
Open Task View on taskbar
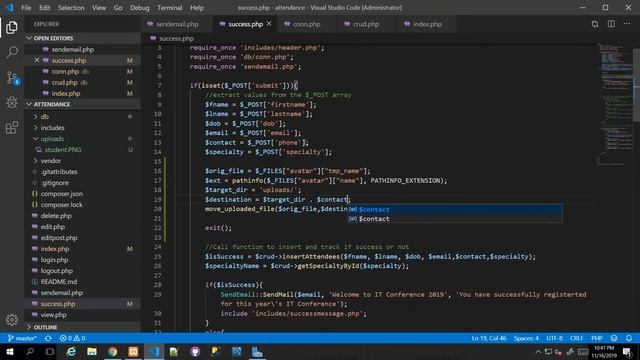pyautogui.click(x=50, y=351)
